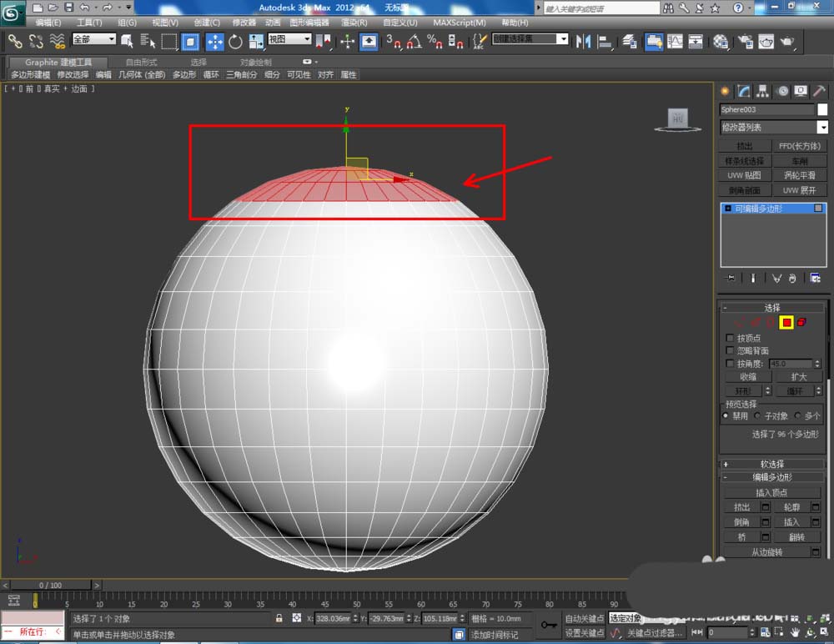Open Render Setup teapot icon
834x644 pixels.
(745, 41)
